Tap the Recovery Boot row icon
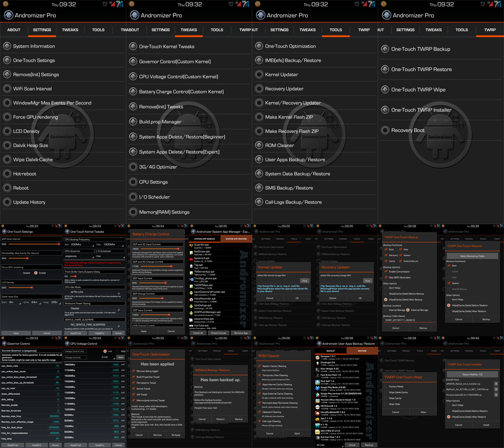 [x=385, y=130]
